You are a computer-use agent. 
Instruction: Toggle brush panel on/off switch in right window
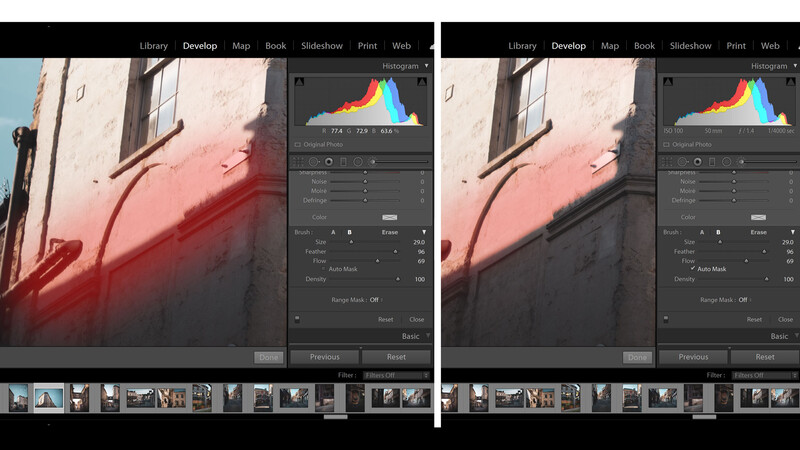[x=666, y=319]
